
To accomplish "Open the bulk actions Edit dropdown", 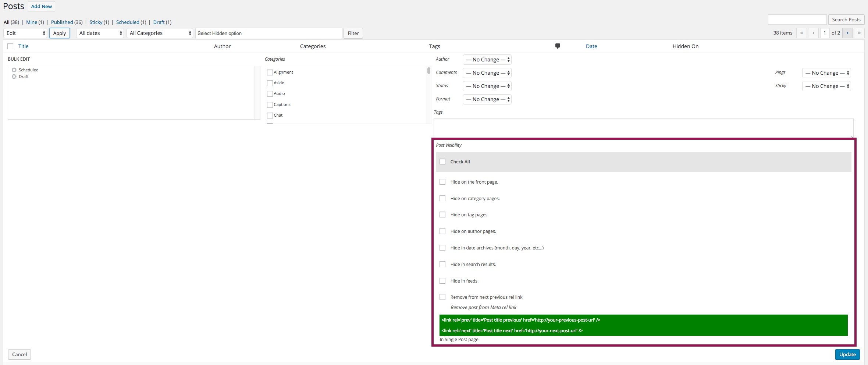I will coord(25,33).
